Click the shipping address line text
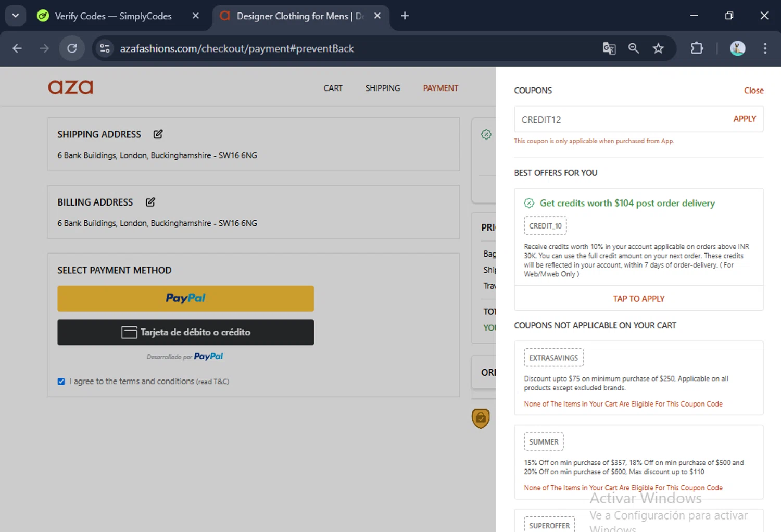 (157, 155)
